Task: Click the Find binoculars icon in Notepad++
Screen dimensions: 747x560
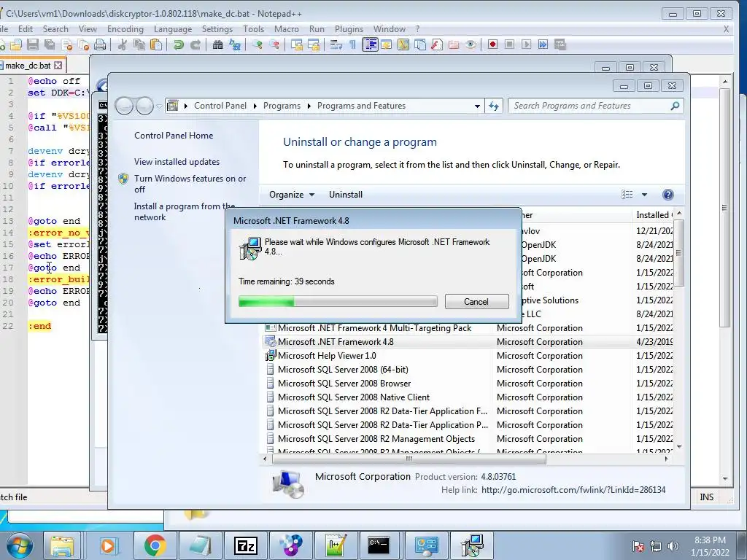Action: (217, 44)
